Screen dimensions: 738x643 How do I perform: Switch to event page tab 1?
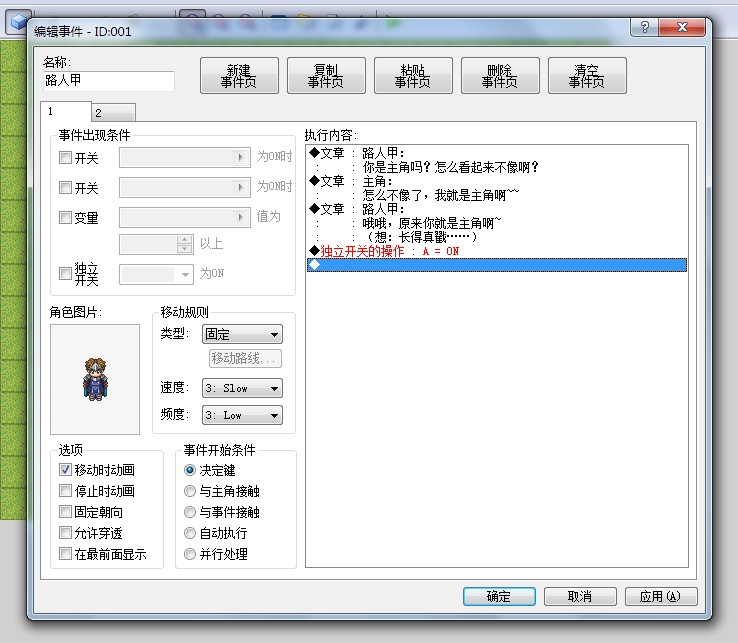point(65,112)
